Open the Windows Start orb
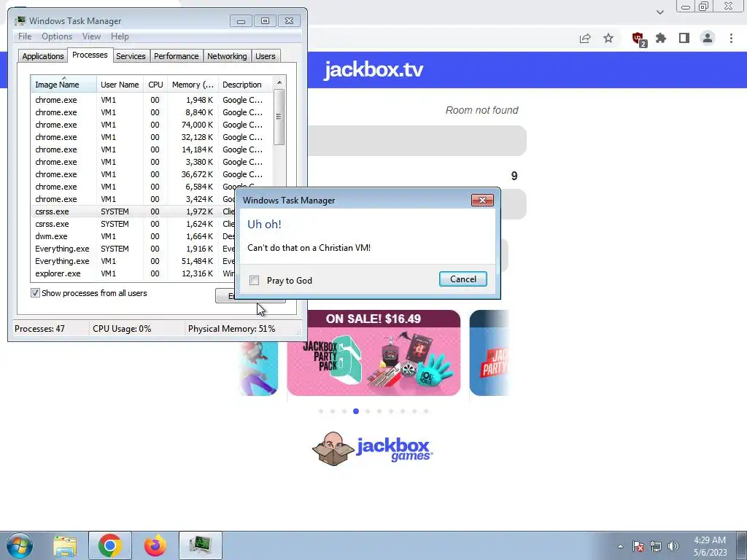The image size is (747, 560). (20, 545)
